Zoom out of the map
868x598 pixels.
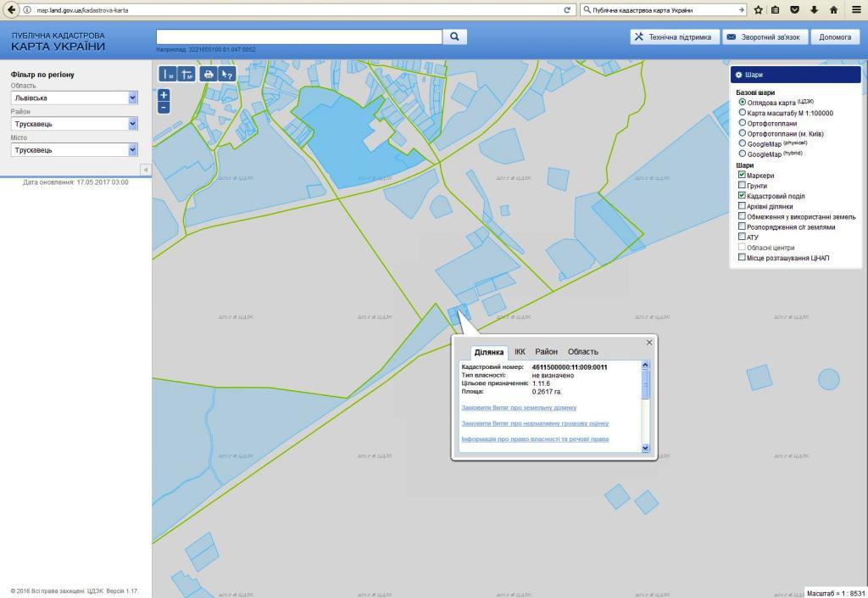click(164, 108)
